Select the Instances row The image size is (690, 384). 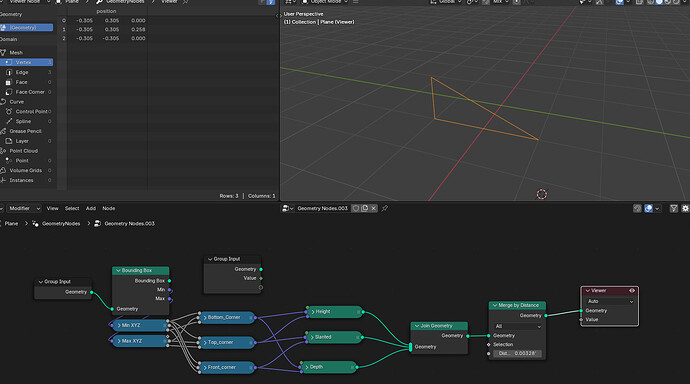coord(26,180)
